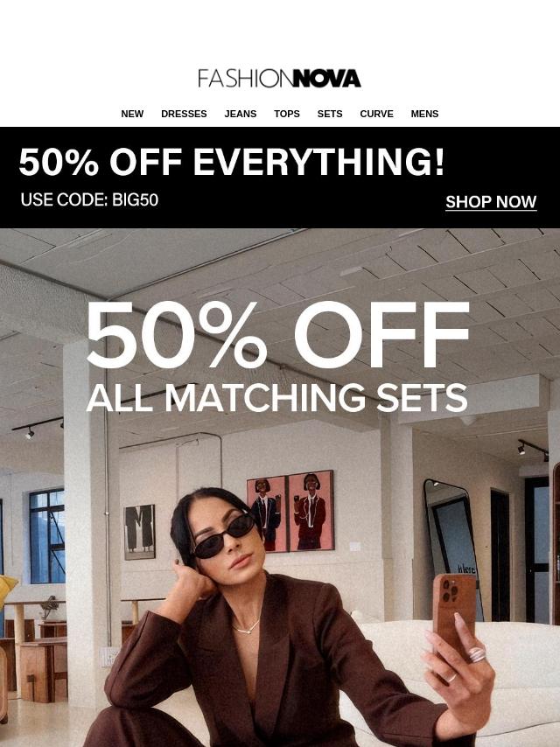
Task: Click the large 50% OFF hero text
Action: point(278,335)
